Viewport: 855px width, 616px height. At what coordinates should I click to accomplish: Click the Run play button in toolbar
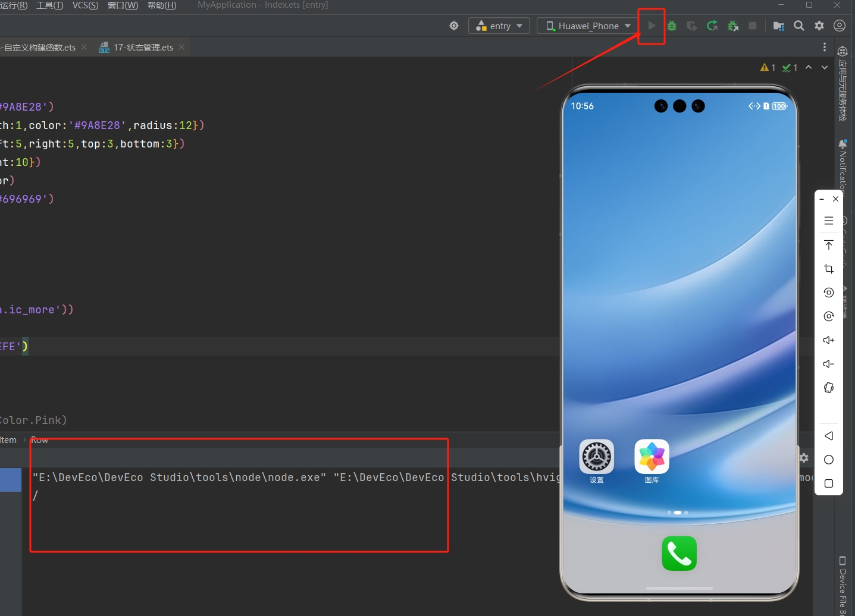[652, 26]
